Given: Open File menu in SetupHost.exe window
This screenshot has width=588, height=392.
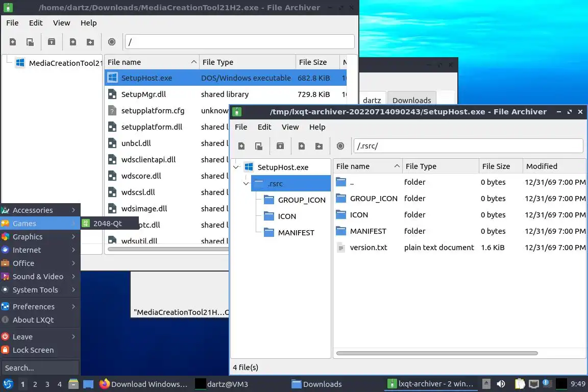Looking at the screenshot, I should [x=241, y=127].
